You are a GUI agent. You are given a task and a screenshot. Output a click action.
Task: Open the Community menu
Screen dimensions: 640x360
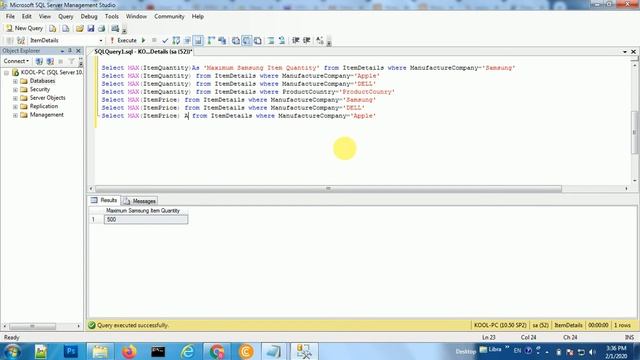[x=169, y=17]
